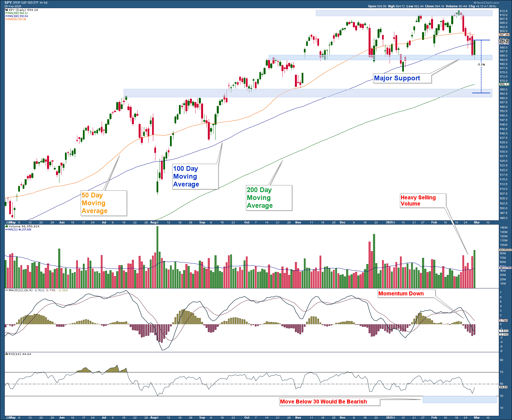The width and height of the screenshot is (512, 420).
Task: Click the '50 Day Moving Average' annotation
Action: coord(104,203)
